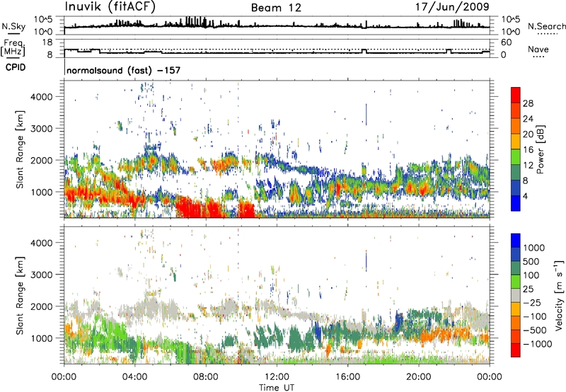The height and width of the screenshot is (392, 566).
Task: Click the "500" velocity colorbar label
Action: (531, 261)
